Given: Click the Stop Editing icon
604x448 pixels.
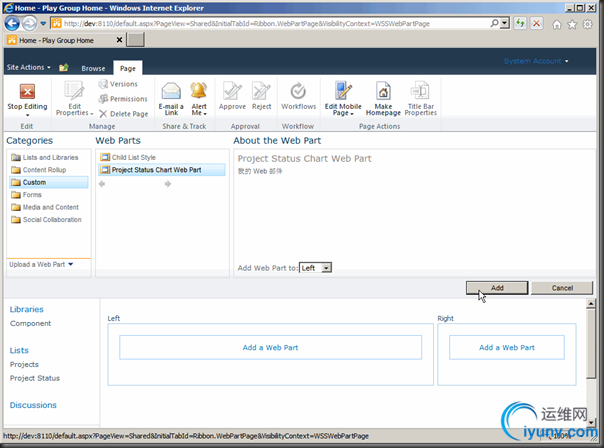Looking at the screenshot, I should pyautogui.click(x=27, y=92).
